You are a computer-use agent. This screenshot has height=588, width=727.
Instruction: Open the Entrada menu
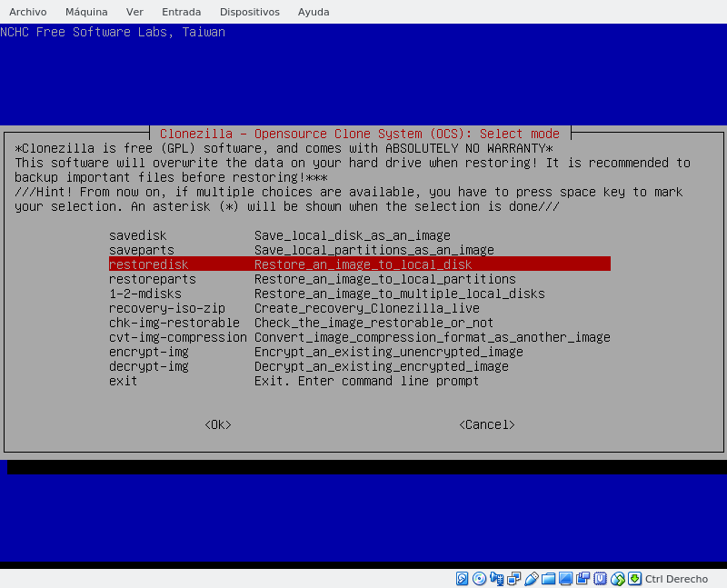click(181, 12)
